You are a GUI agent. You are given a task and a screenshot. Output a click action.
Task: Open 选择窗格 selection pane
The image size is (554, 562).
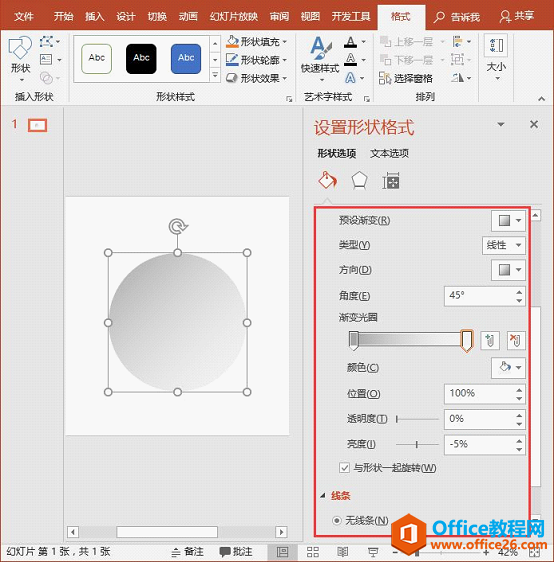click(x=406, y=78)
